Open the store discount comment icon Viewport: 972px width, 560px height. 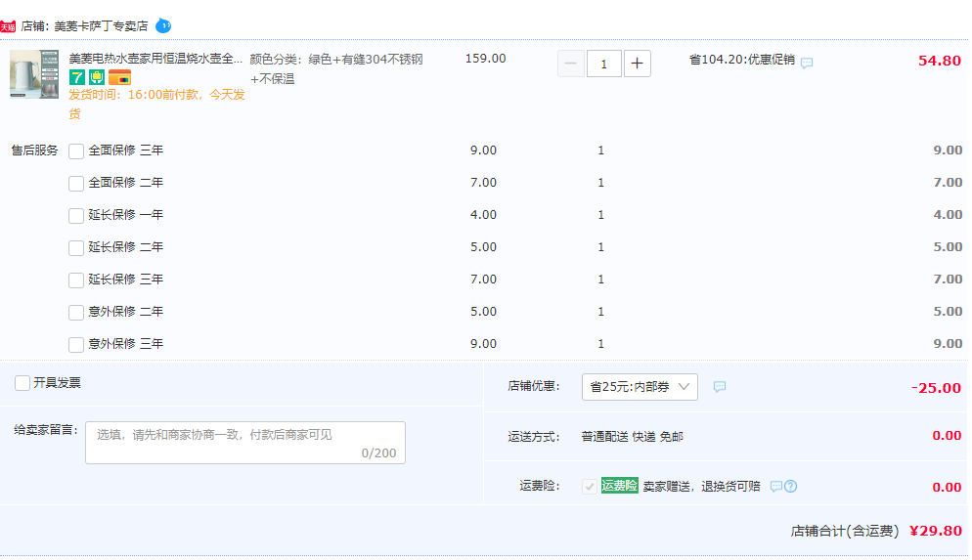click(719, 387)
